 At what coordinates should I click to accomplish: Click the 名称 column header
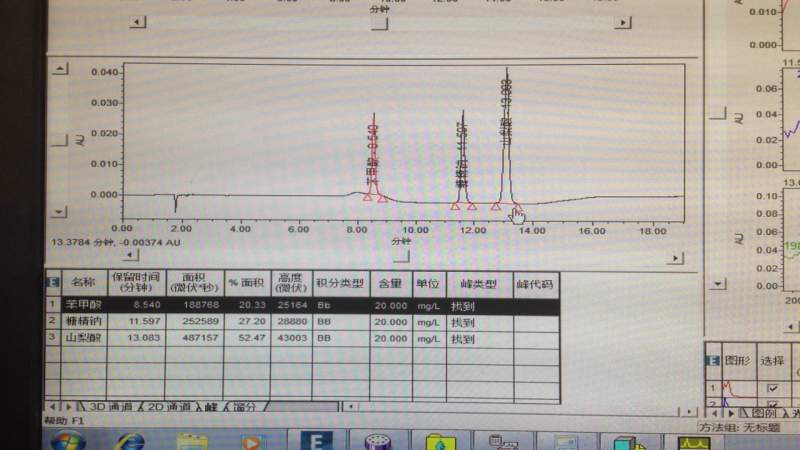pos(84,283)
